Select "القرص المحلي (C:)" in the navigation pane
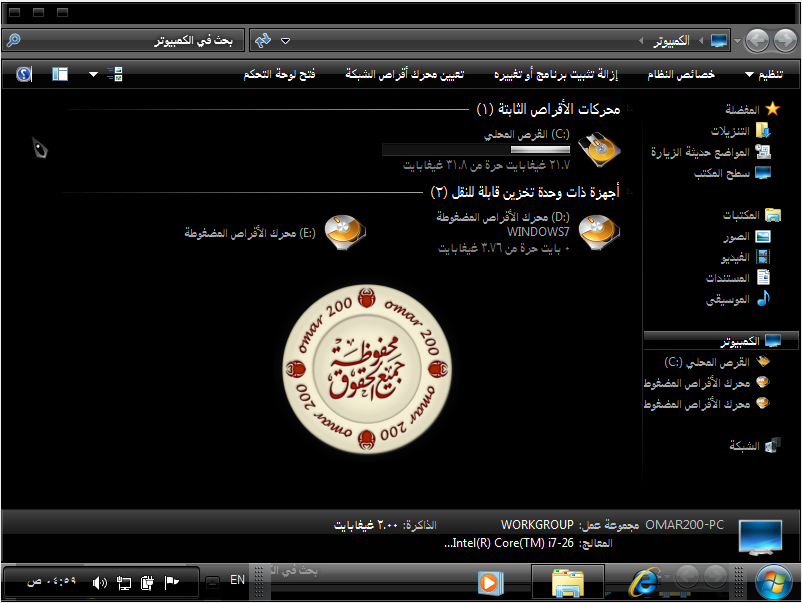 pyautogui.click(x=706, y=362)
